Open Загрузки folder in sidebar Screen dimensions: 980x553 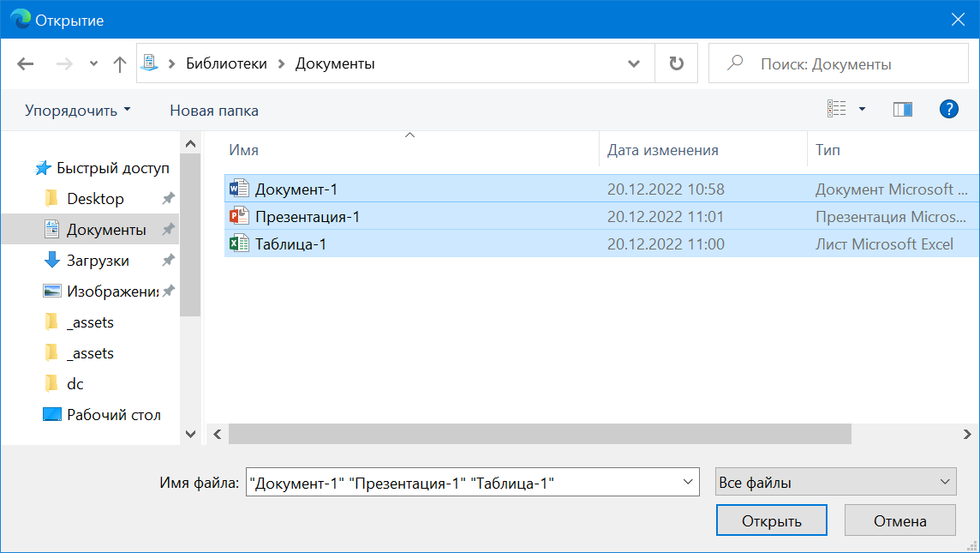click(x=98, y=261)
